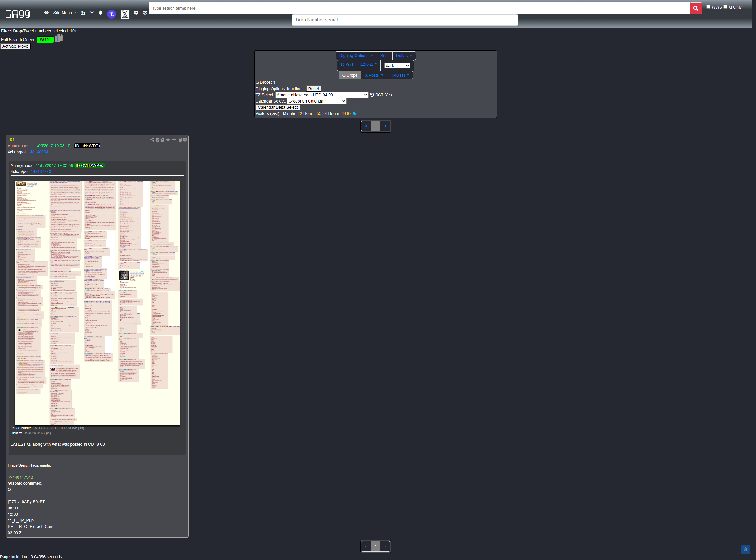
Task: Click four-way move icon on drop 101
Action: 168,139
